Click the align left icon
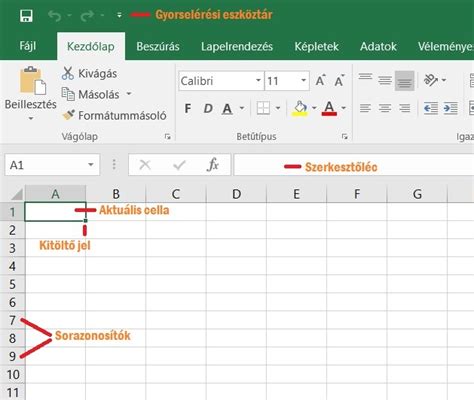Viewport: 474px width, 400px height. click(365, 108)
